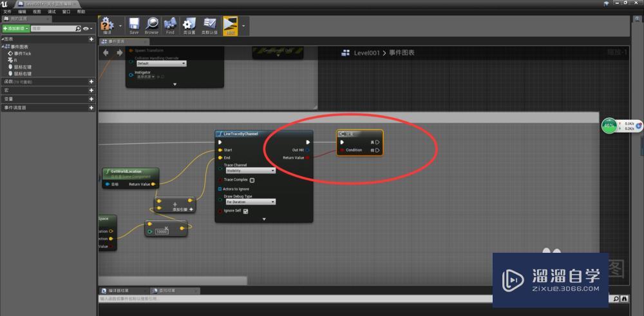Open the 窗口 (Window) menu
The image size is (644, 316).
pyautogui.click(x=66, y=12)
